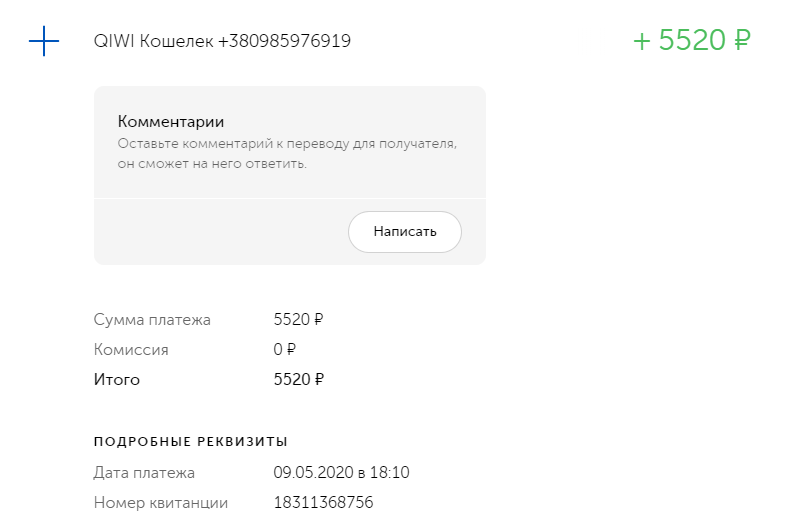The height and width of the screenshot is (516, 792).
Task: Click the blue plus icon
Action: (44, 41)
